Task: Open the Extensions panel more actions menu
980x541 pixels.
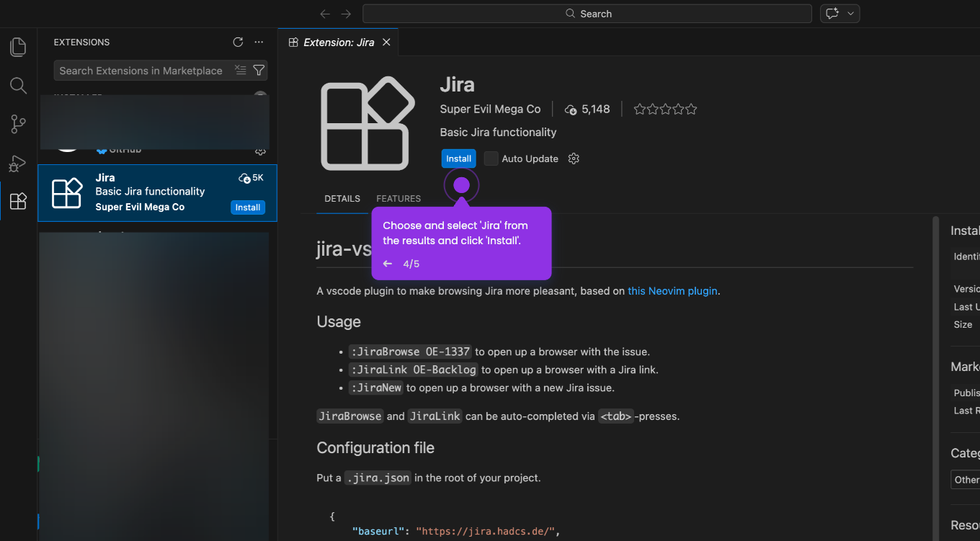Action: click(x=259, y=43)
